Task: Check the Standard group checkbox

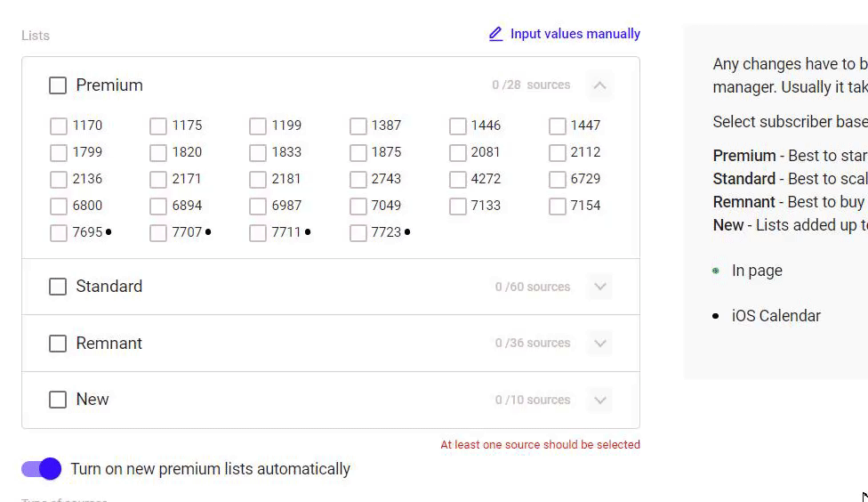Action: 58,287
